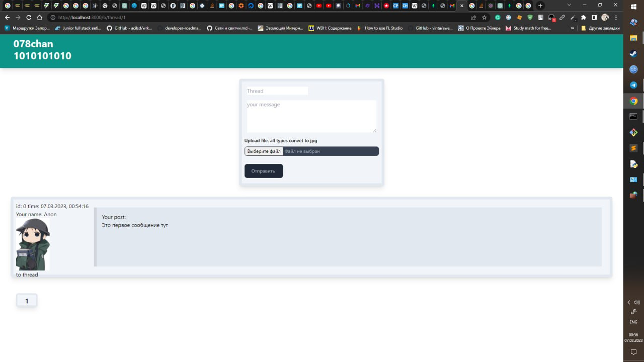Click inside the Thread title input field
Image resolution: width=644 pixels, height=362 pixels.
tap(277, 91)
